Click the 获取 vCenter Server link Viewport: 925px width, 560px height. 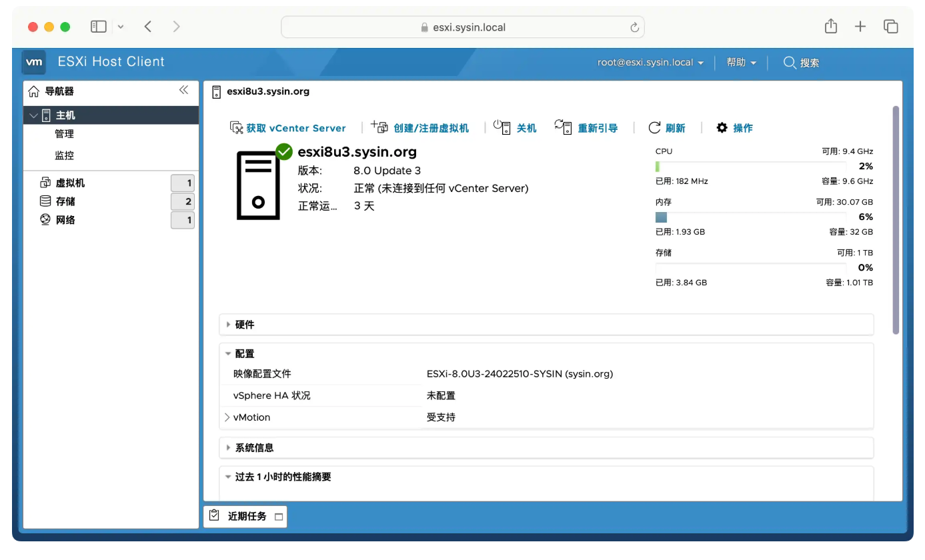[x=296, y=128]
